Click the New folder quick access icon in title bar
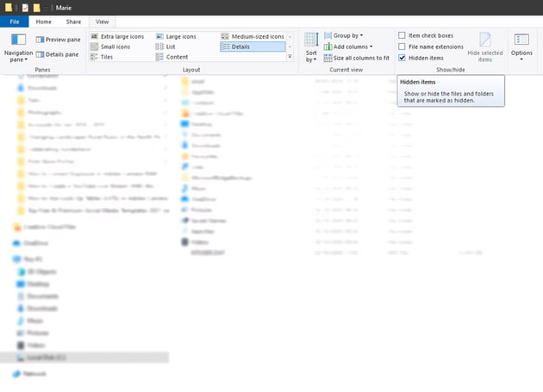Screen dimensions: 543x392 [x=37, y=8]
